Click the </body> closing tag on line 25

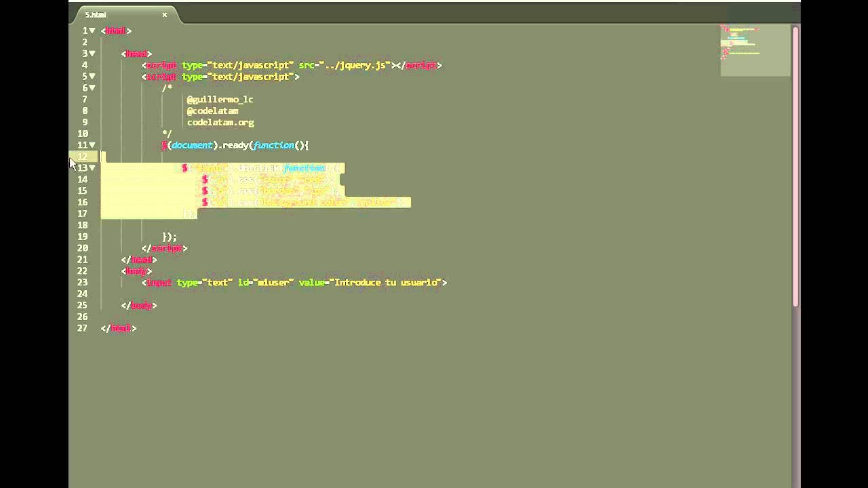(x=140, y=305)
